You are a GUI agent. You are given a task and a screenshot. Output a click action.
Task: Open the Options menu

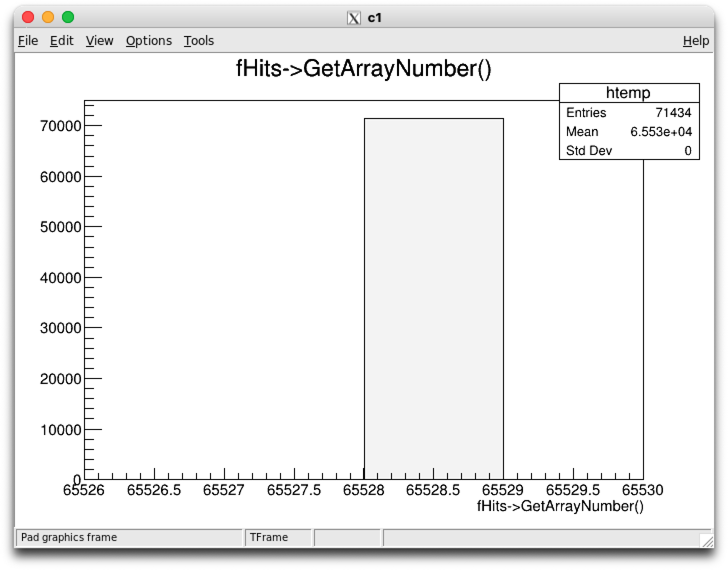point(148,40)
